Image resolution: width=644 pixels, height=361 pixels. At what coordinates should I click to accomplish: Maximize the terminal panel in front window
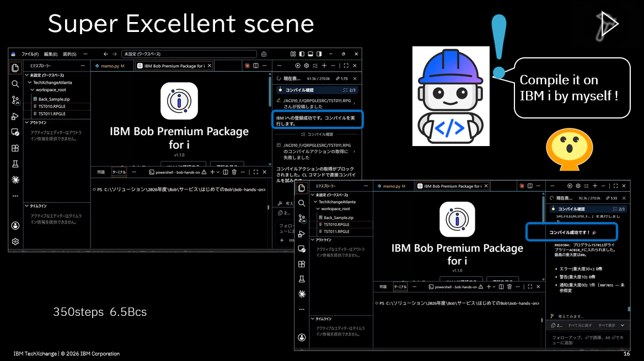coord(530,287)
